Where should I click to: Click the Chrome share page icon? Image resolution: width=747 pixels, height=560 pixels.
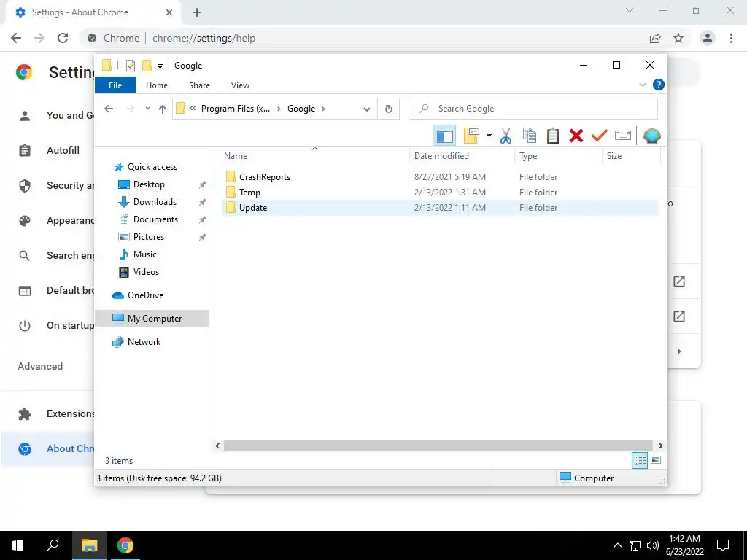(655, 38)
